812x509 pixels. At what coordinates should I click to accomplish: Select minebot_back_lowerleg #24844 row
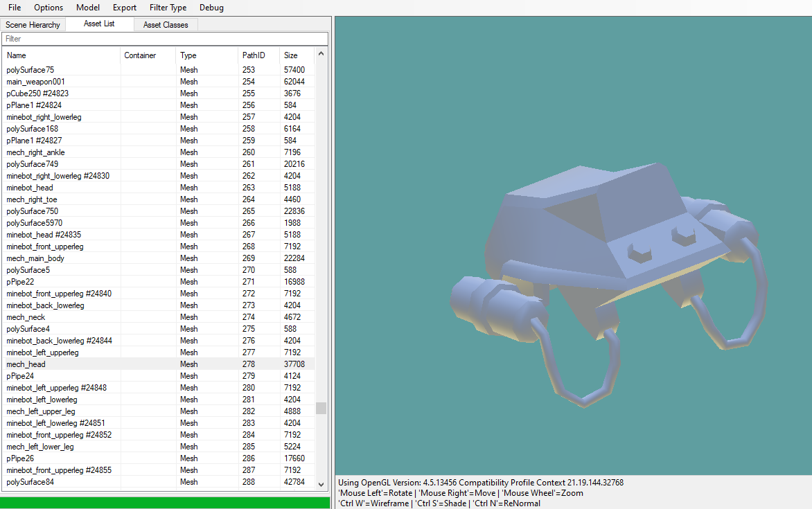click(x=159, y=341)
